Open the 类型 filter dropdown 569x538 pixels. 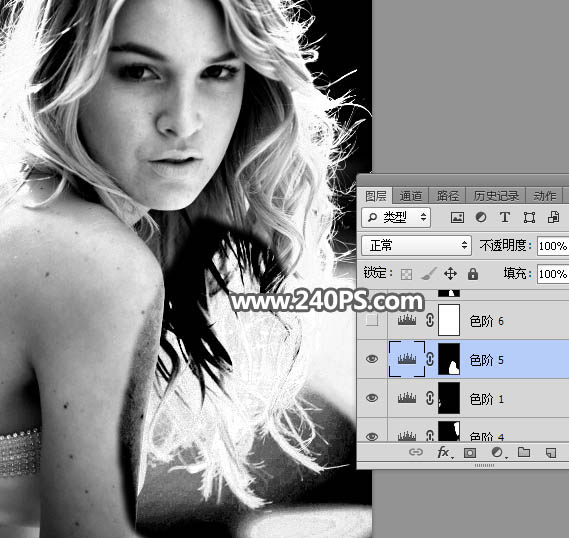coord(396,217)
